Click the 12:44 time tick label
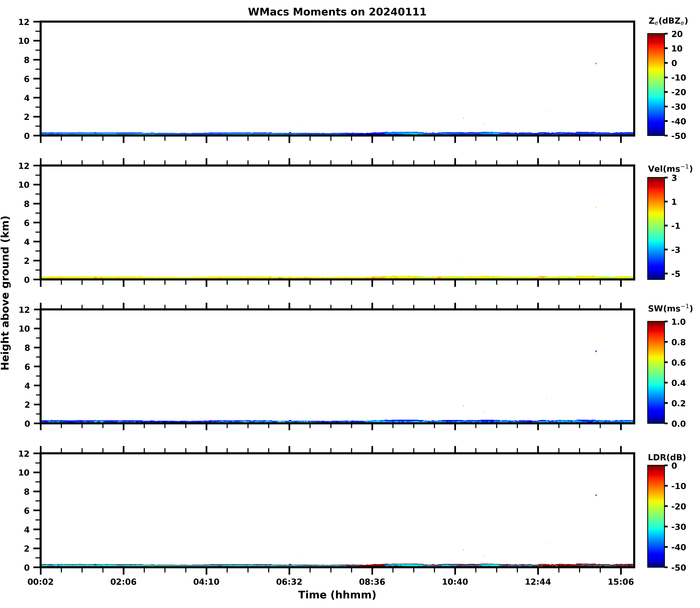This screenshot has height=608, width=700. coord(538,582)
